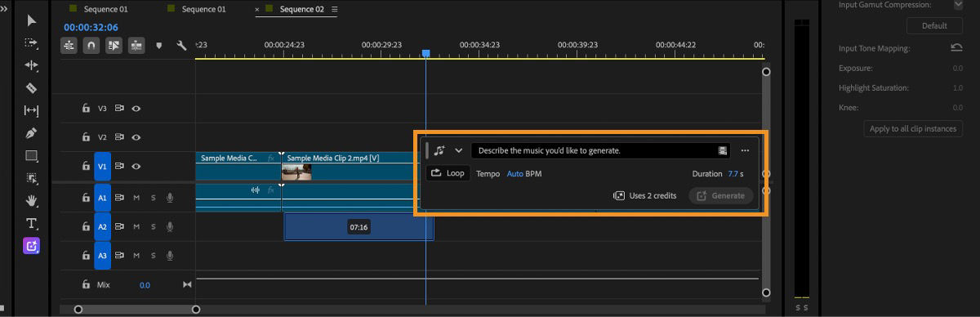
Task: Close the Sequence 02 tab
Action: [x=258, y=10]
